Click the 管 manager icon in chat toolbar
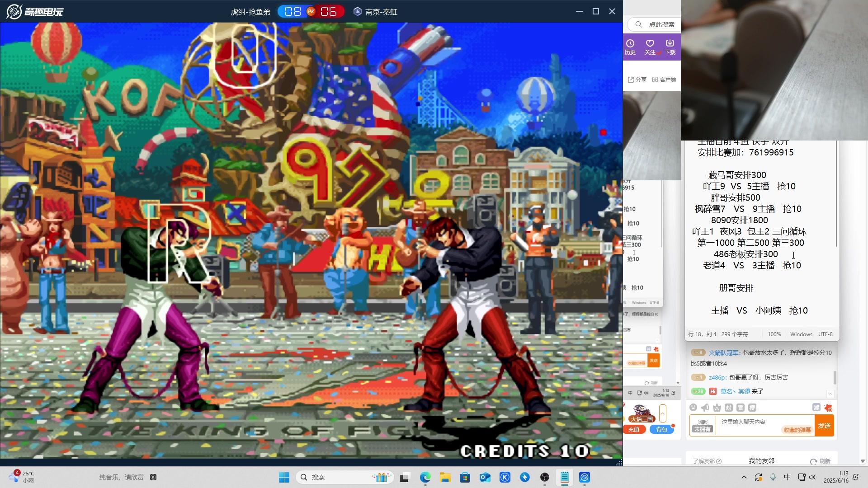 (741, 408)
